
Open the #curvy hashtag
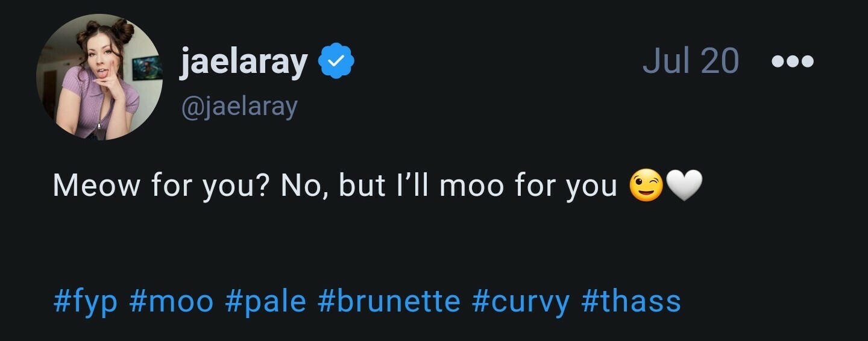pyautogui.click(x=521, y=301)
